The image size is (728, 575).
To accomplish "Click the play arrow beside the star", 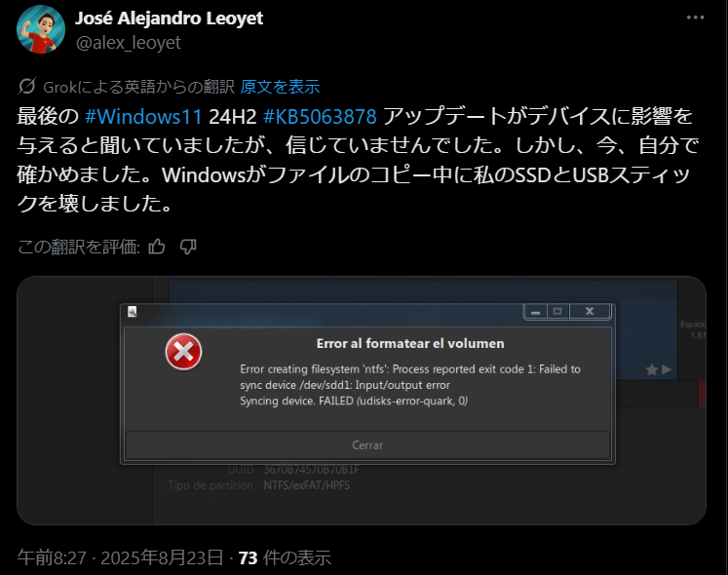I will pos(667,369).
